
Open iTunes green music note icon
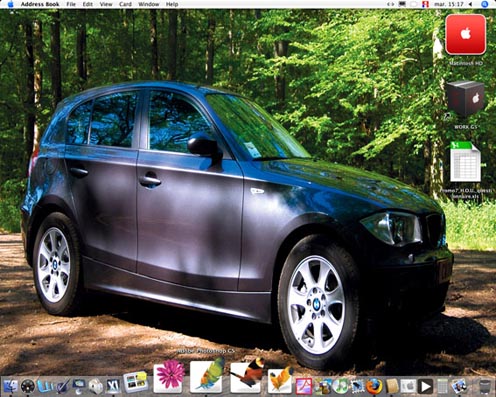pos(340,386)
